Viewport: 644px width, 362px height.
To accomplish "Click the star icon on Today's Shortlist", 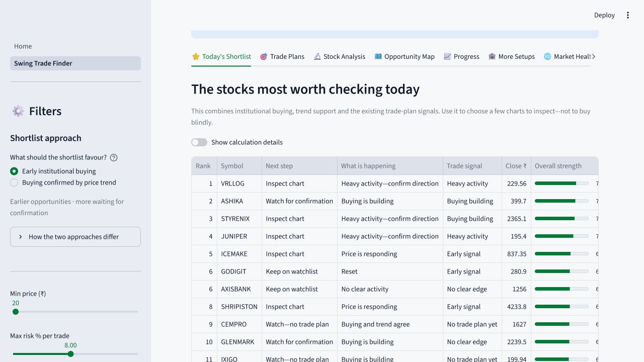I will [x=196, y=56].
